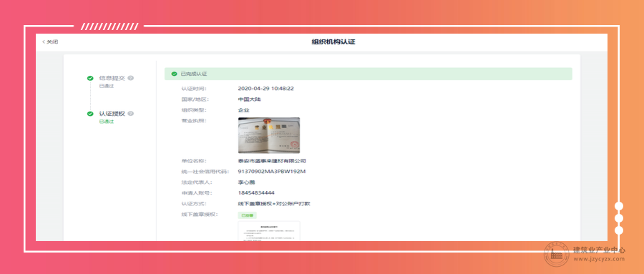
Task: Select applicant account 18454834444
Action: pos(256,192)
